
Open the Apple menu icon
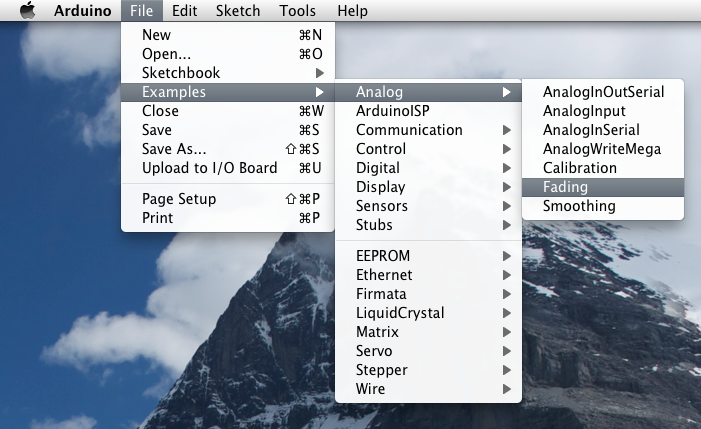[27, 10]
